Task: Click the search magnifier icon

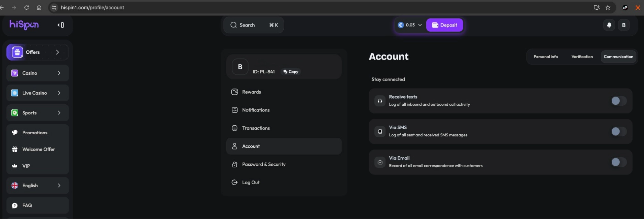Action: point(233,25)
